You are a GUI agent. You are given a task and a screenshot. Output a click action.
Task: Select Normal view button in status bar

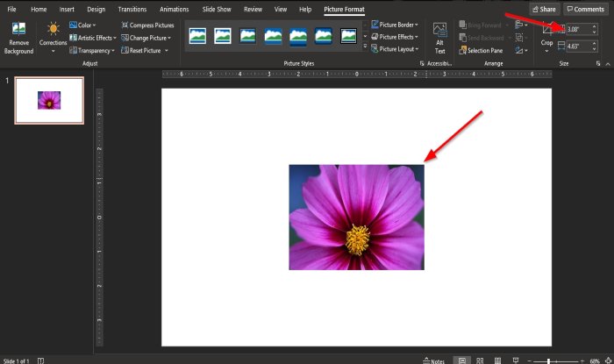coord(462,360)
